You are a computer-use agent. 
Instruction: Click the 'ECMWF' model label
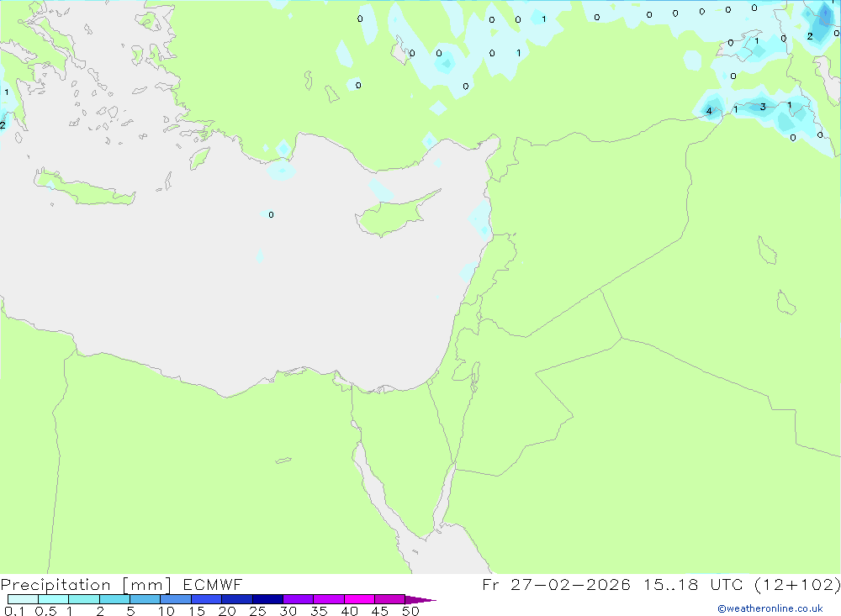pyautogui.click(x=213, y=584)
